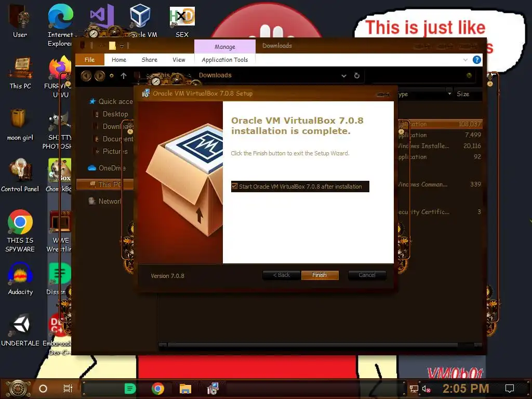Click the Explorer search box

point(423,75)
